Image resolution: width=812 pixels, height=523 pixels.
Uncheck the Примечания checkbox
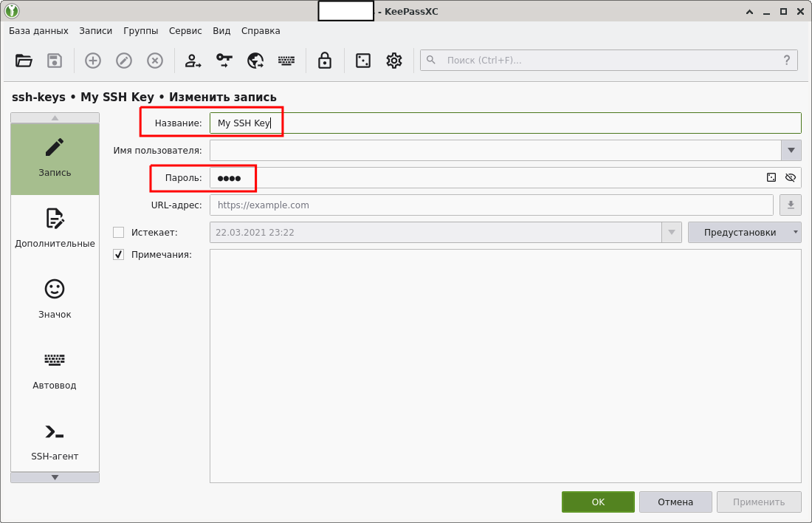tap(118, 254)
